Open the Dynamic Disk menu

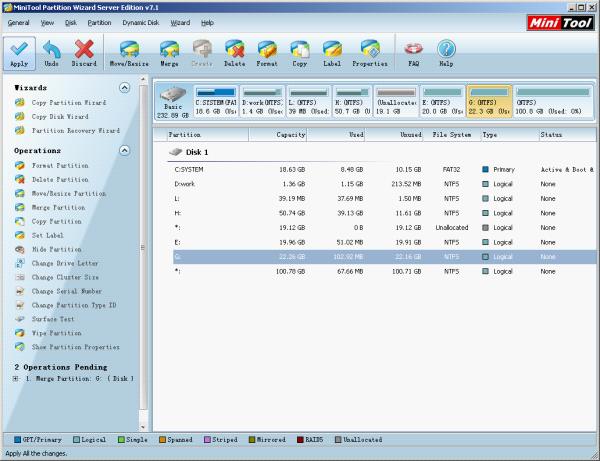[x=141, y=23]
